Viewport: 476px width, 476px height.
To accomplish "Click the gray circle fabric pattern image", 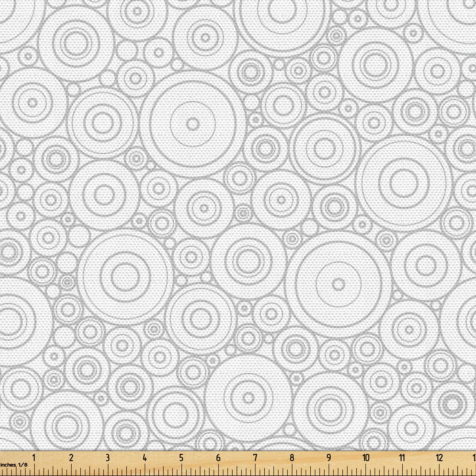I will click(x=238, y=225).
